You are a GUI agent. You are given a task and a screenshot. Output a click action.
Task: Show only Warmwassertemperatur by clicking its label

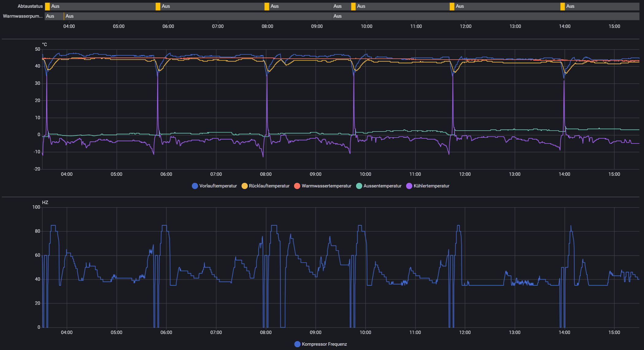point(326,186)
